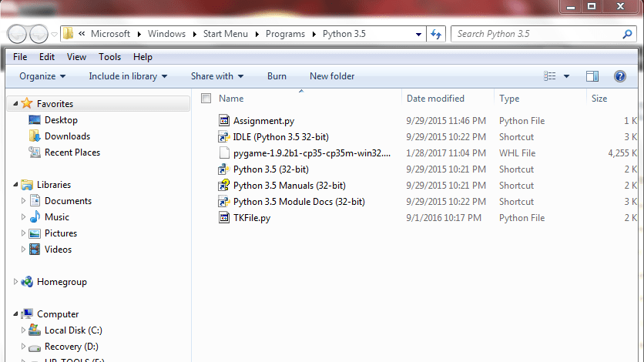Select the IDLE (Python 3.5 32-bit) shortcut icon
This screenshot has height=362, width=644.
tap(224, 136)
